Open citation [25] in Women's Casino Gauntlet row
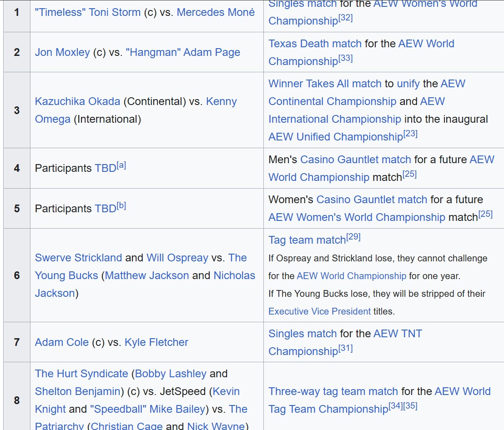The width and height of the screenshot is (504, 430). pos(485,215)
